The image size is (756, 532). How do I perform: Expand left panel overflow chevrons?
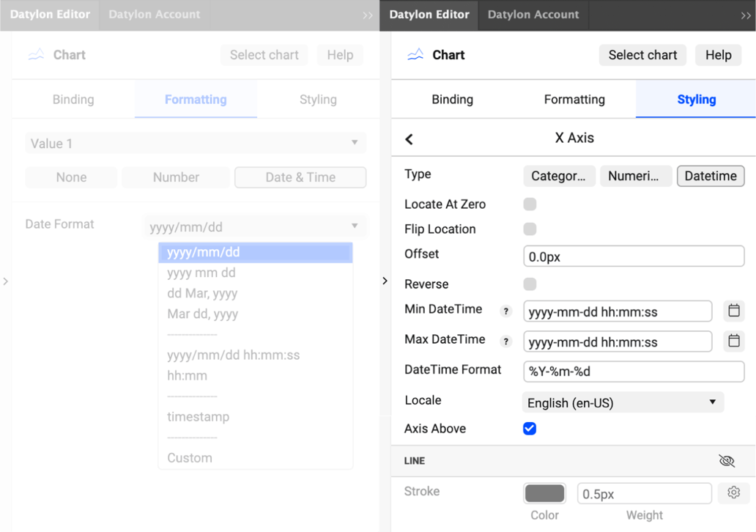click(368, 15)
